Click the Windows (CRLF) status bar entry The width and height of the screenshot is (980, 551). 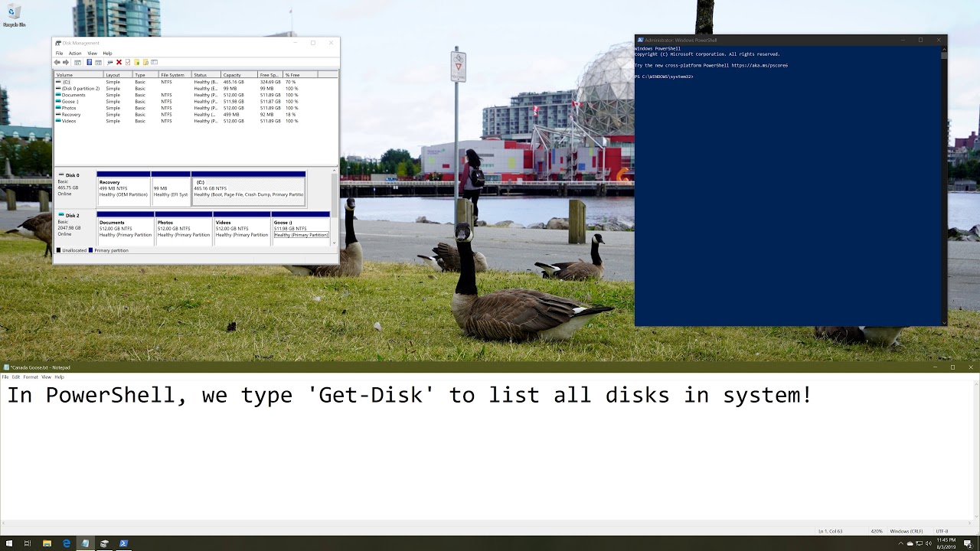905,531
